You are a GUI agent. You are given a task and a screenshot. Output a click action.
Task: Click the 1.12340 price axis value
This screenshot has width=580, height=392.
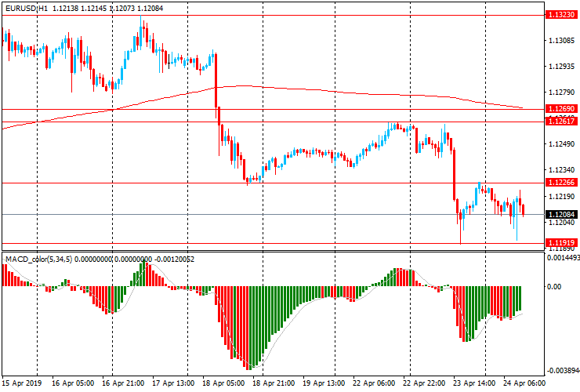(561, 170)
